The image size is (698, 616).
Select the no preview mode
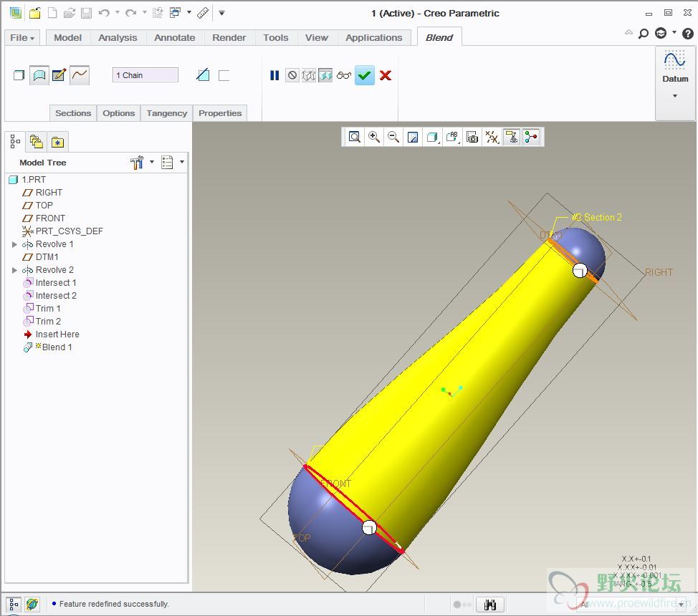pos(292,75)
